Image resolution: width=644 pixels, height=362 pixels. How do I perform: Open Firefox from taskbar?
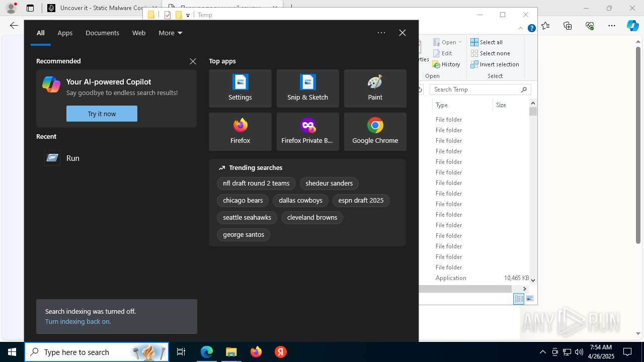[256, 352]
